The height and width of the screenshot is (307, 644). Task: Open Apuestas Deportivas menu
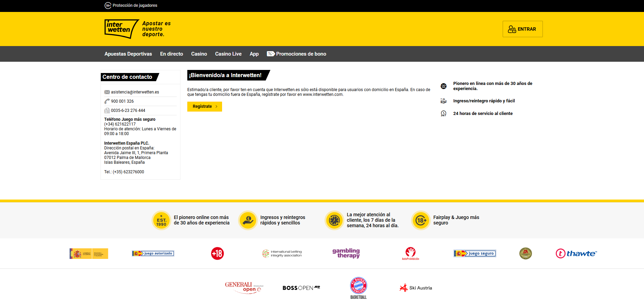[128, 54]
